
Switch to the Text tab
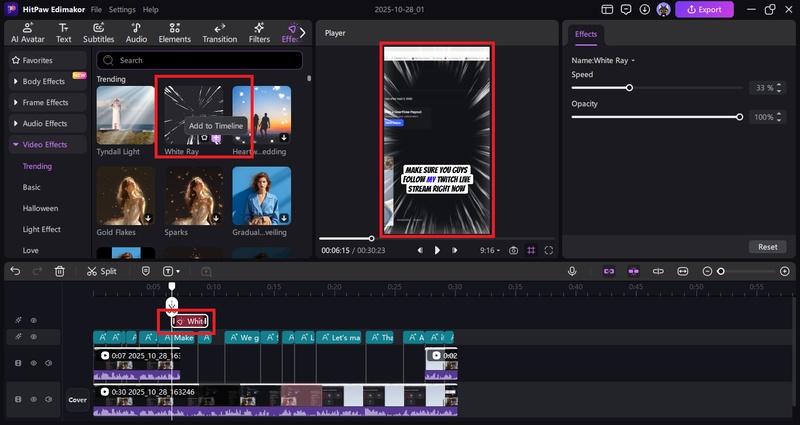coord(64,33)
